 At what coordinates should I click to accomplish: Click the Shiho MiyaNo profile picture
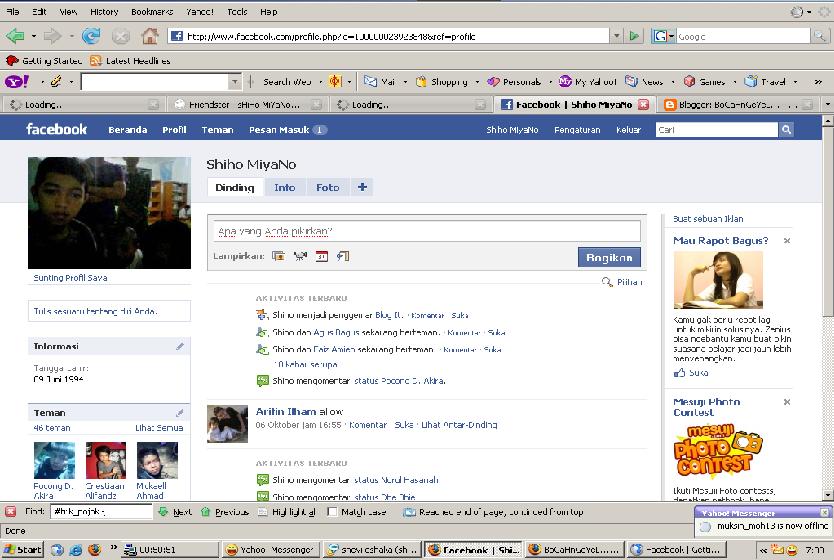109,213
